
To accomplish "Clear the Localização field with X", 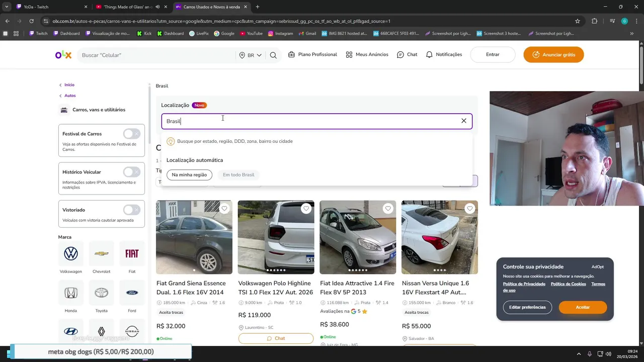I will (464, 121).
